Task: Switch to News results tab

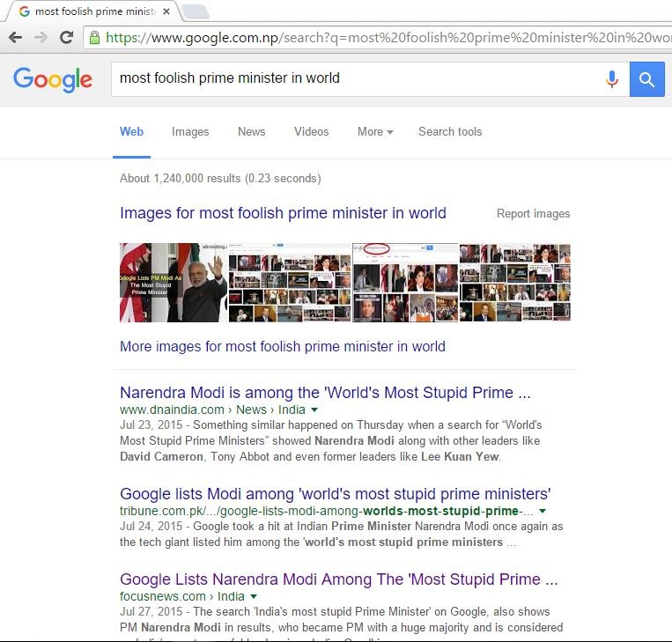Action: 252,131
